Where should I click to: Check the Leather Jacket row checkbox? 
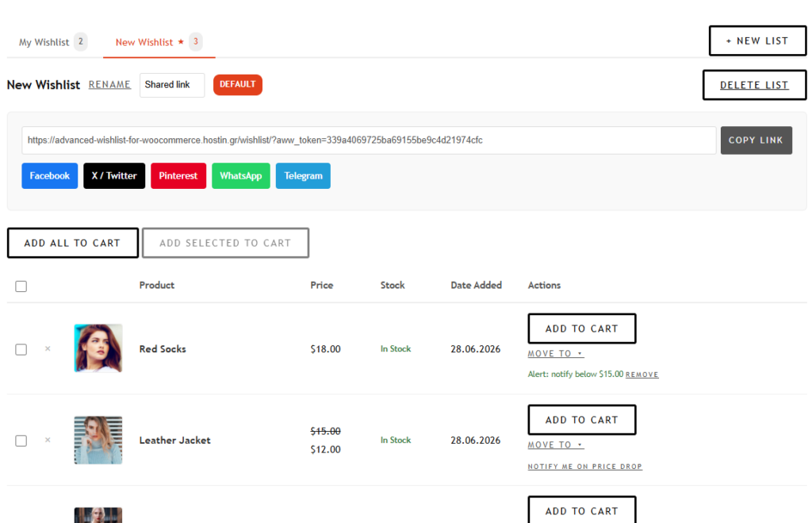(21, 440)
